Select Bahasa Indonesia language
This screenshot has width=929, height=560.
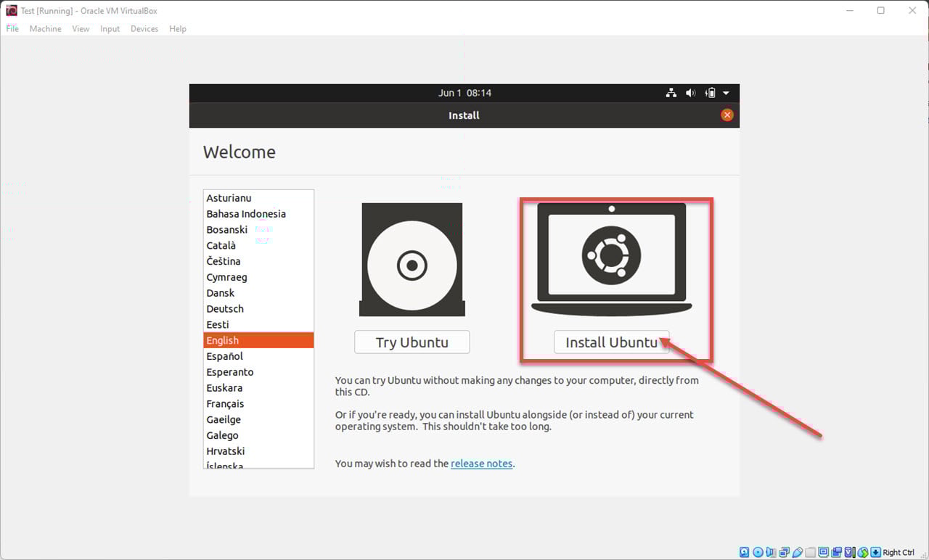258,214
